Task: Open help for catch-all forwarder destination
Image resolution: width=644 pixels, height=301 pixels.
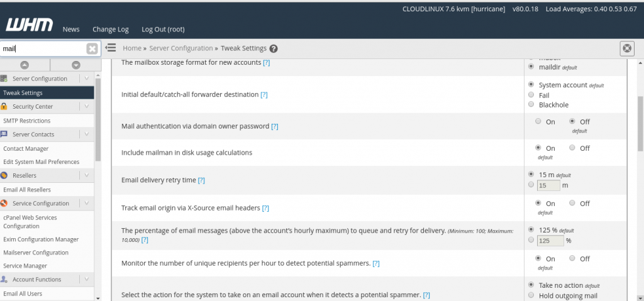Action: pyautogui.click(x=264, y=95)
